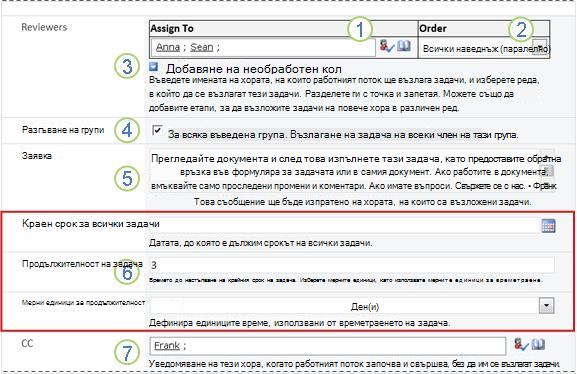Open address book icon beside Reviewers field
577x374 pixels.
coord(404,46)
